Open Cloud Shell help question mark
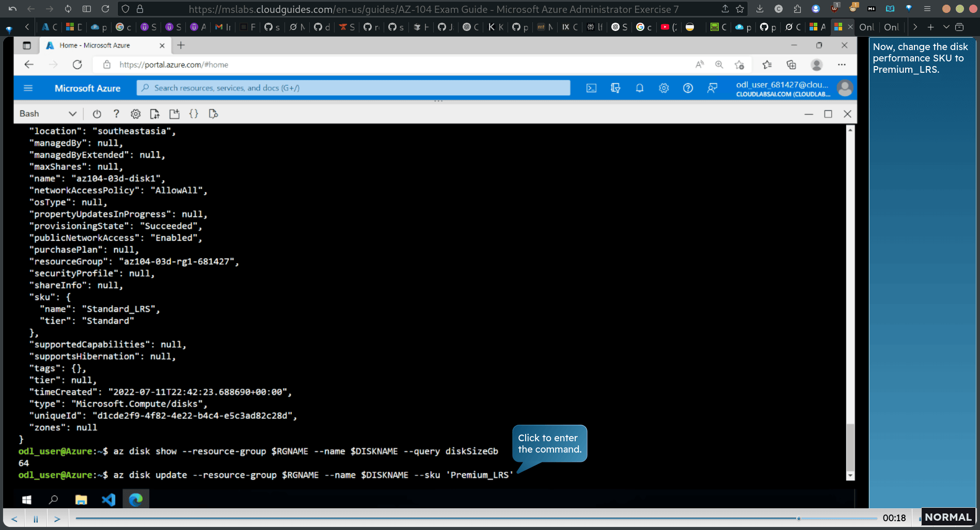 tap(116, 114)
